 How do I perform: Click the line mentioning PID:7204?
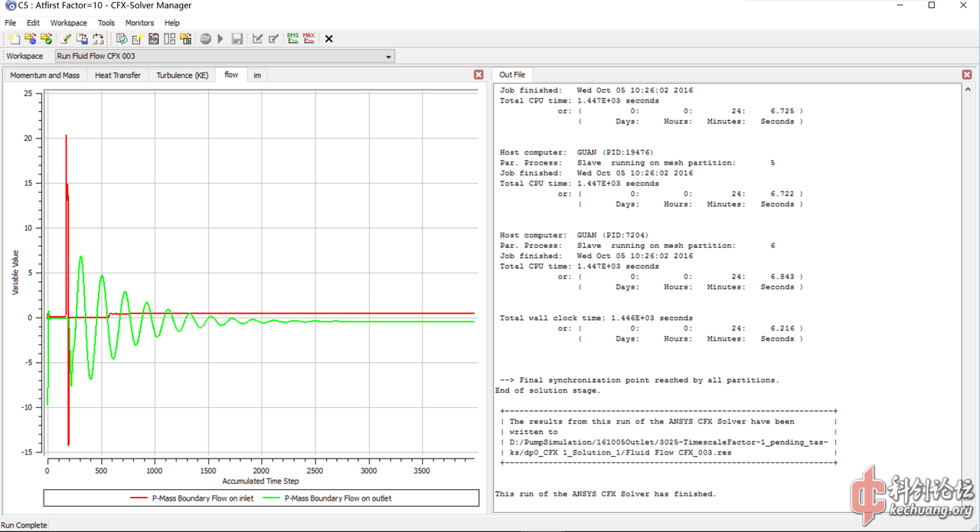click(x=574, y=235)
